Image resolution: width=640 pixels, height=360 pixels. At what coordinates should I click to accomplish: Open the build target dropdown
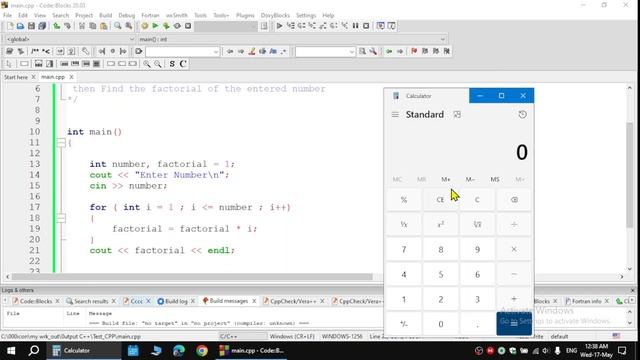tap(226, 26)
